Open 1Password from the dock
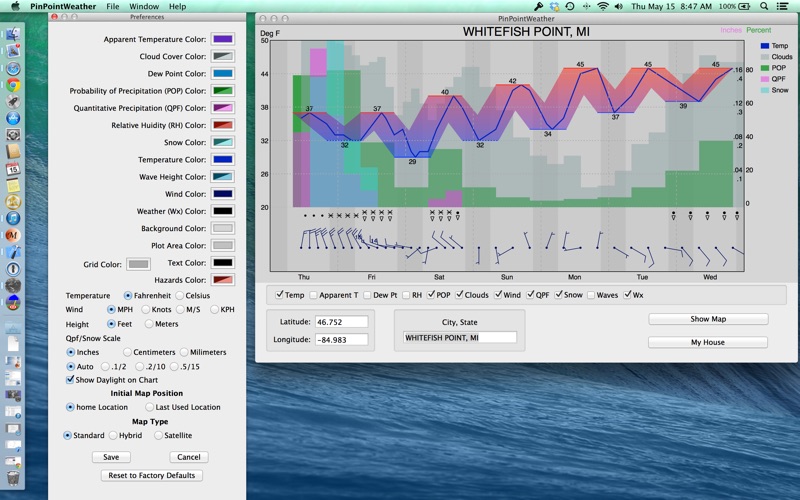 point(13,268)
